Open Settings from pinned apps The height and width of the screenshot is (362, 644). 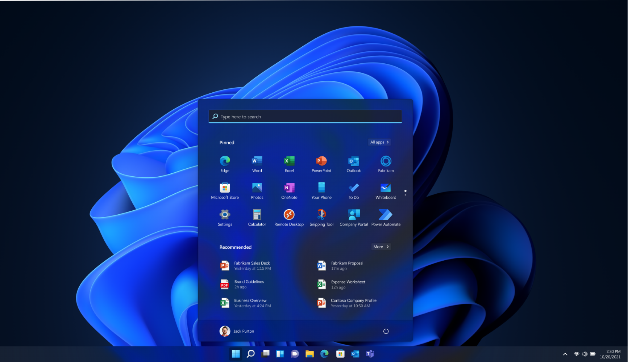tap(225, 218)
